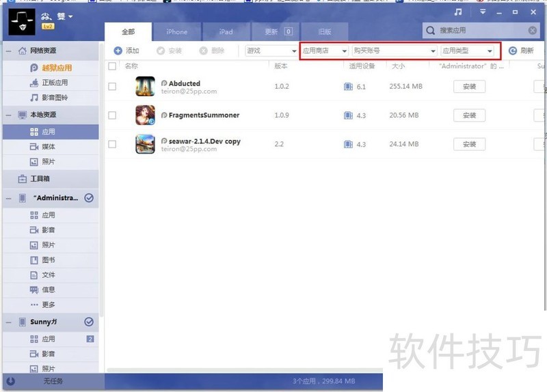Click 安装 button for seawar-2.1.4.Dev copy
547x392 pixels.
click(469, 144)
